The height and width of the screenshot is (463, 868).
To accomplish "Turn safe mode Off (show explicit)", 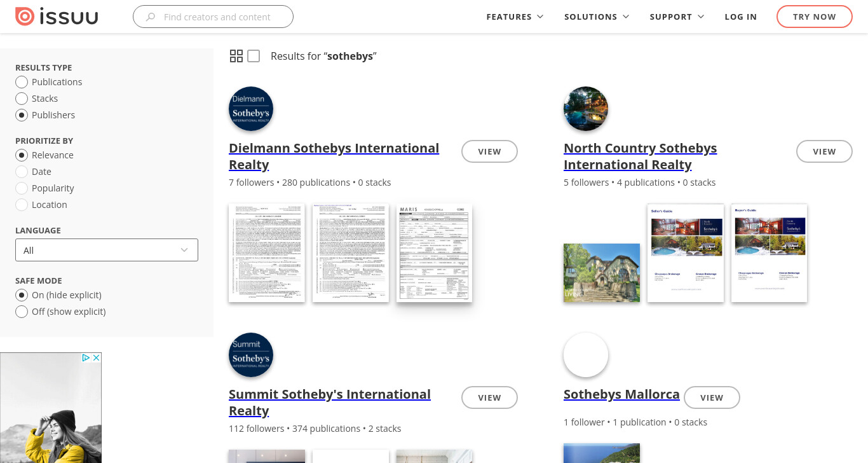I will point(22,312).
